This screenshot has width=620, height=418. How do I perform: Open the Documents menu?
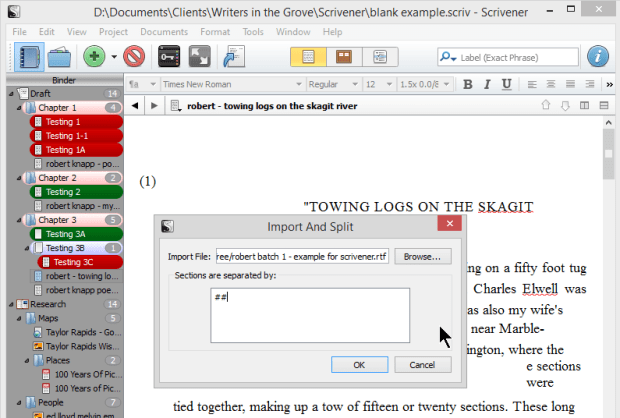point(164,32)
